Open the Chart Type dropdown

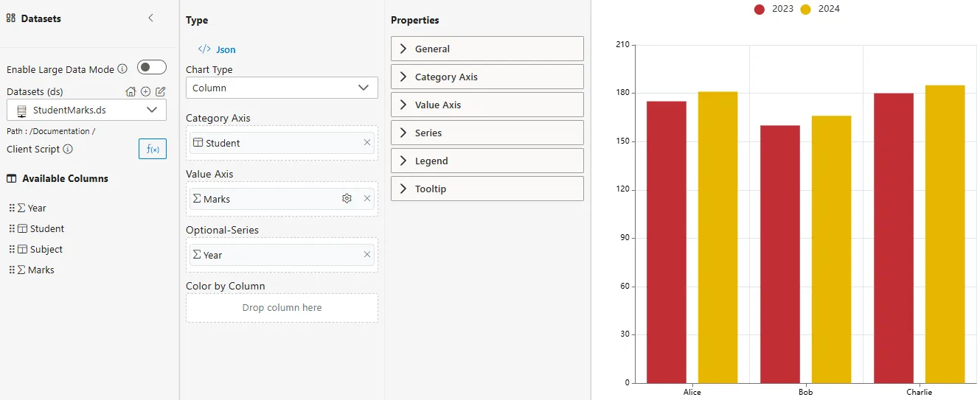[x=282, y=88]
